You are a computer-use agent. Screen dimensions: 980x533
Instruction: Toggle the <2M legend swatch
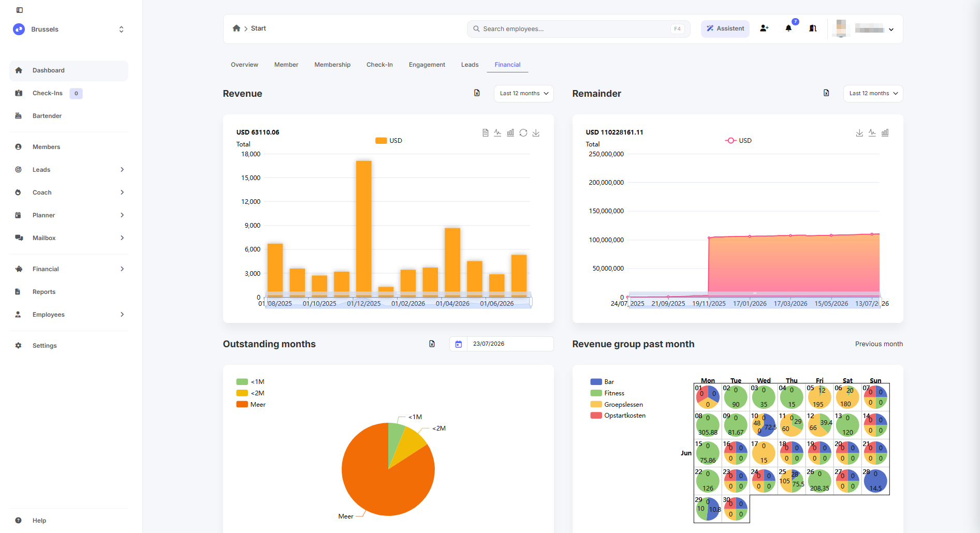click(x=242, y=393)
